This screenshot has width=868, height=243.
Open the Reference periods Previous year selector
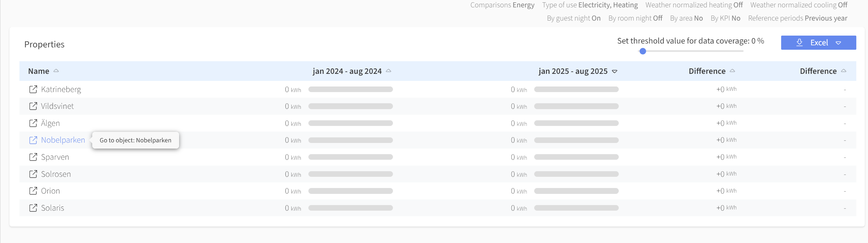click(797, 18)
